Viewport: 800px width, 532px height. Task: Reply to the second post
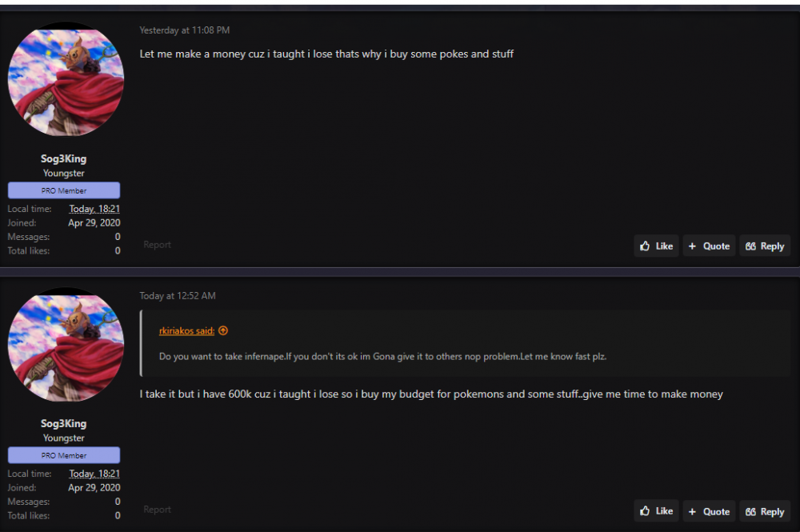pyautogui.click(x=765, y=511)
